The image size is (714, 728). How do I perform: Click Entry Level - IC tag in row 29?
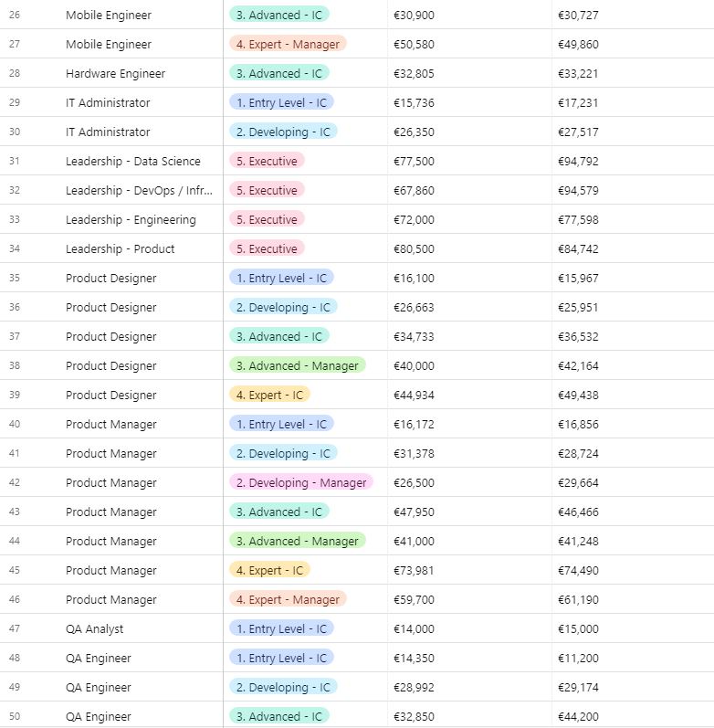coord(281,103)
